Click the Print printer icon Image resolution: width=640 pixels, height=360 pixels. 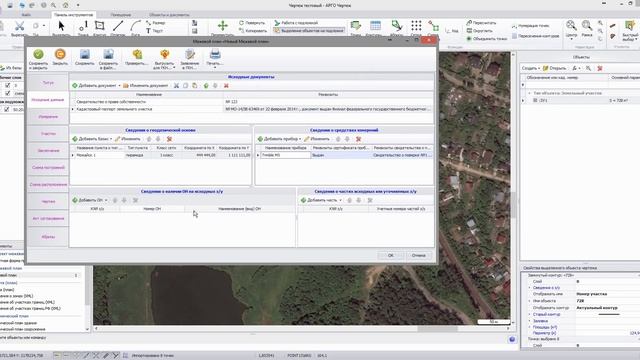click(x=215, y=54)
